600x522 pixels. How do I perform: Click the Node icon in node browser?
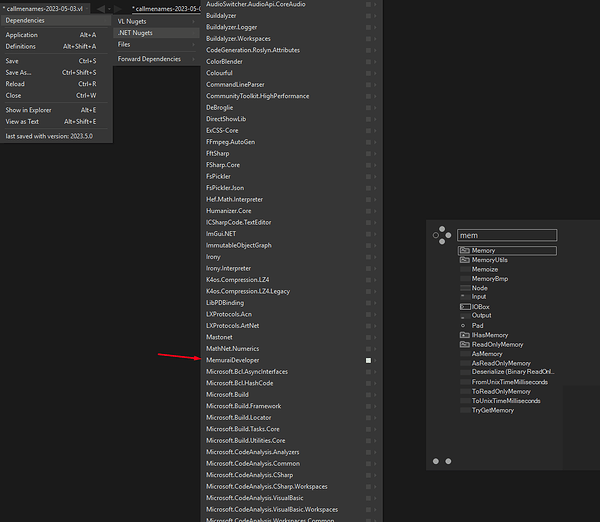[465, 288]
